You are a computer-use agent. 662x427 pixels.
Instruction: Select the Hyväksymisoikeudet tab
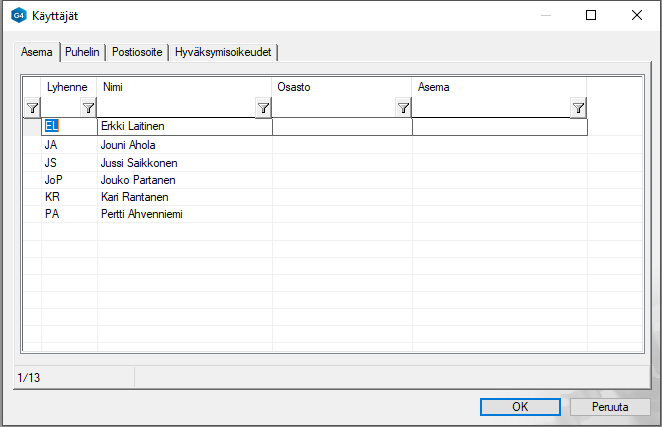click(222, 52)
